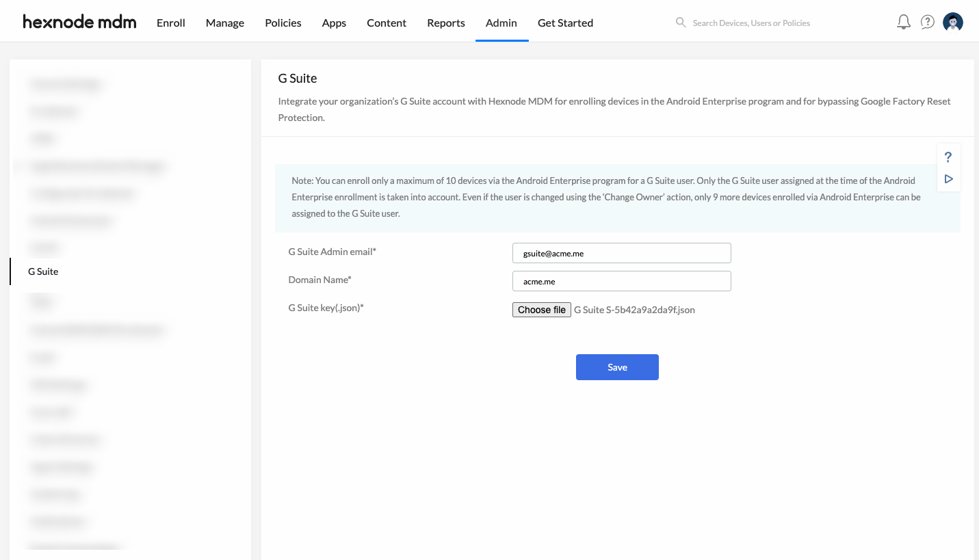Image resolution: width=979 pixels, height=560 pixels.
Task: Click the search magnifier icon
Action: [x=681, y=23]
